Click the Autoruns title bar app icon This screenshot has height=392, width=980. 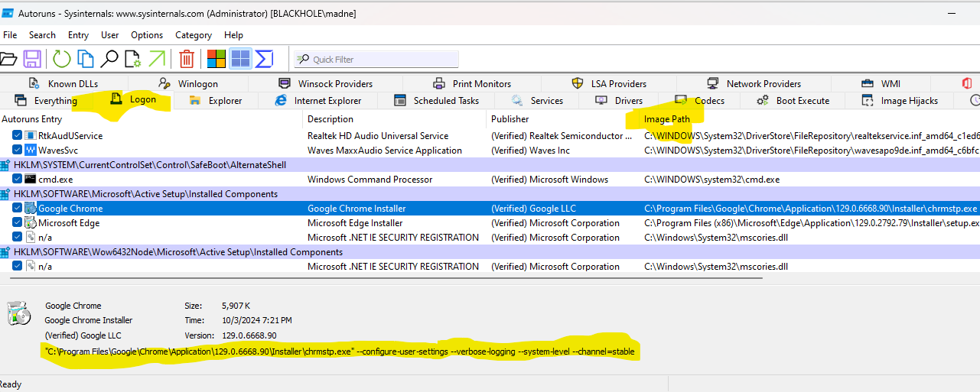9,13
